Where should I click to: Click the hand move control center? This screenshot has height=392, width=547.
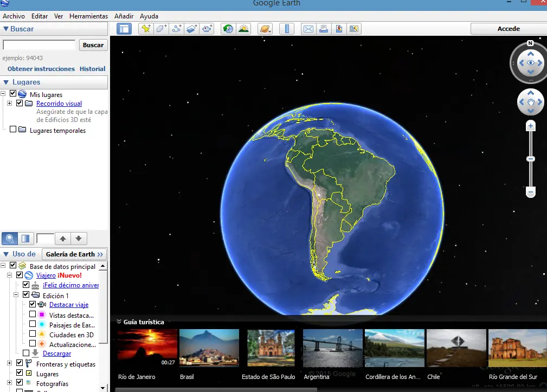[531, 102]
